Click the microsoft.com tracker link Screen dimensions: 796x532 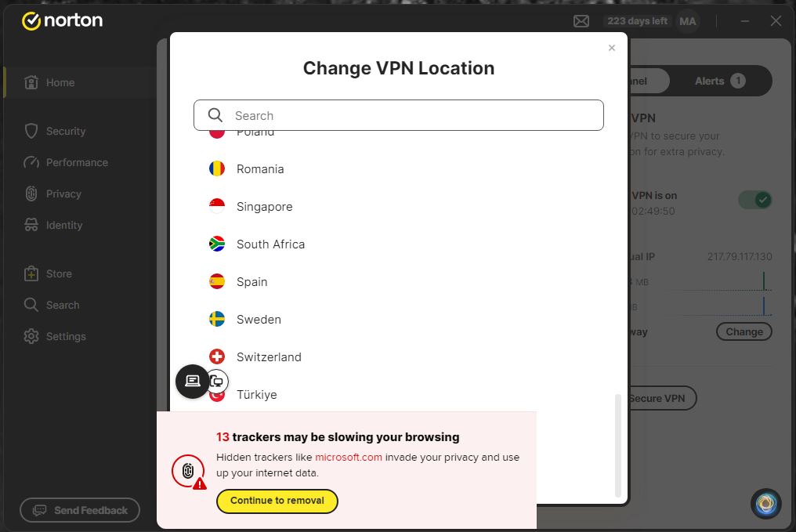pos(348,457)
